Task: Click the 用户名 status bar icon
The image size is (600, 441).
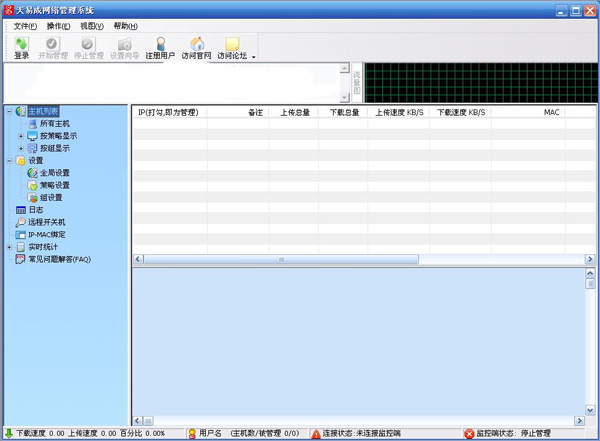Action: [x=192, y=434]
